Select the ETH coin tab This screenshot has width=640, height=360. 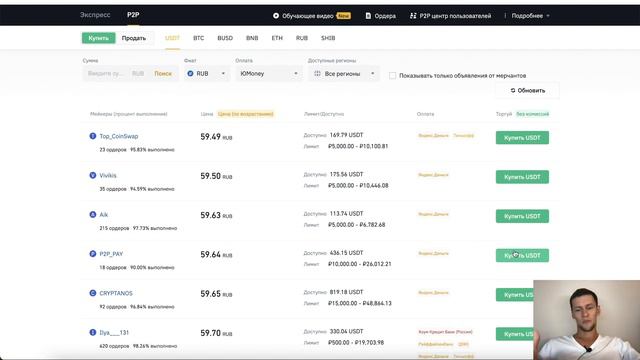click(277, 38)
